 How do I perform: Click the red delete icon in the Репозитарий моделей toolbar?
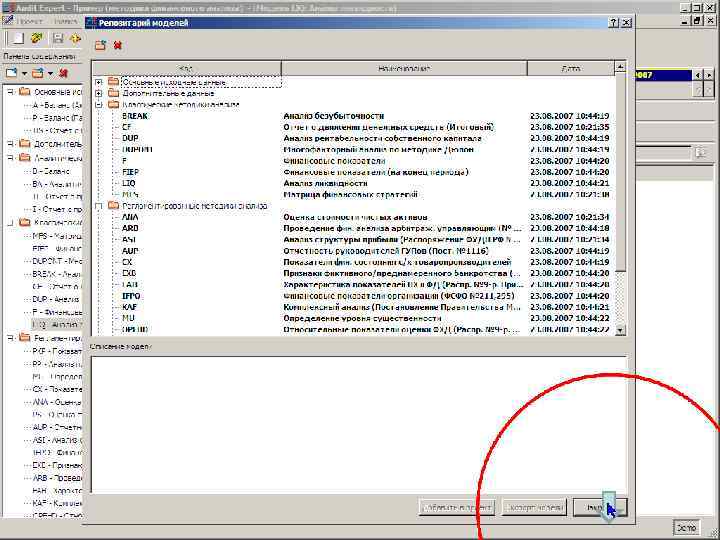tap(118, 45)
